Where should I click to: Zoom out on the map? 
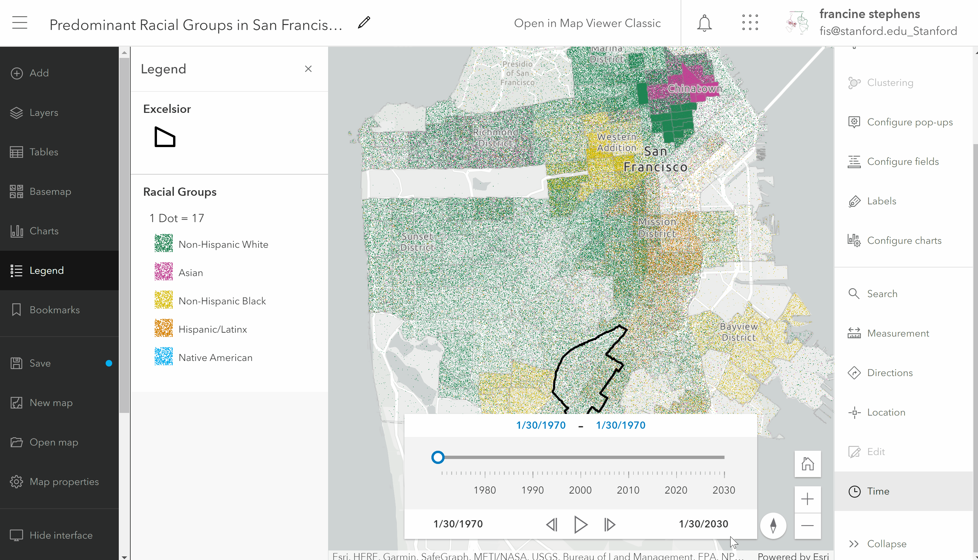(807, 525)
